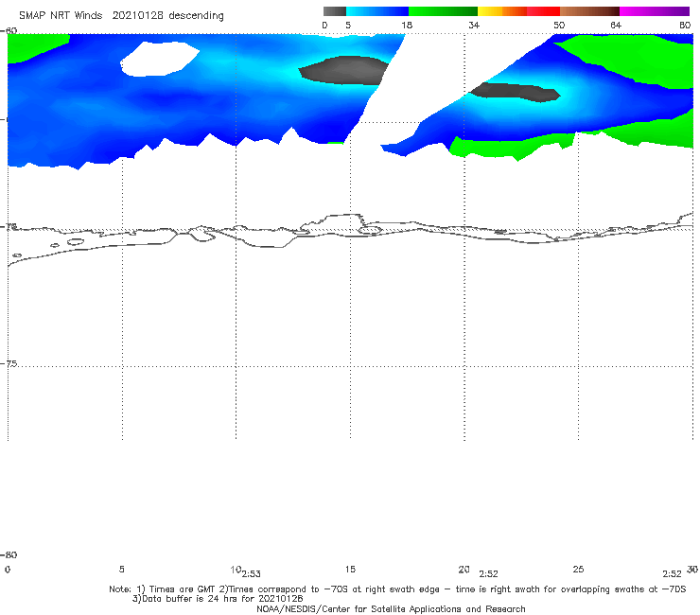Image resolution: width=700 pixels, height=615 pixels.
Task: Click the red segment of the color bar
Action: pyautogui.click(x=543, y=11)
